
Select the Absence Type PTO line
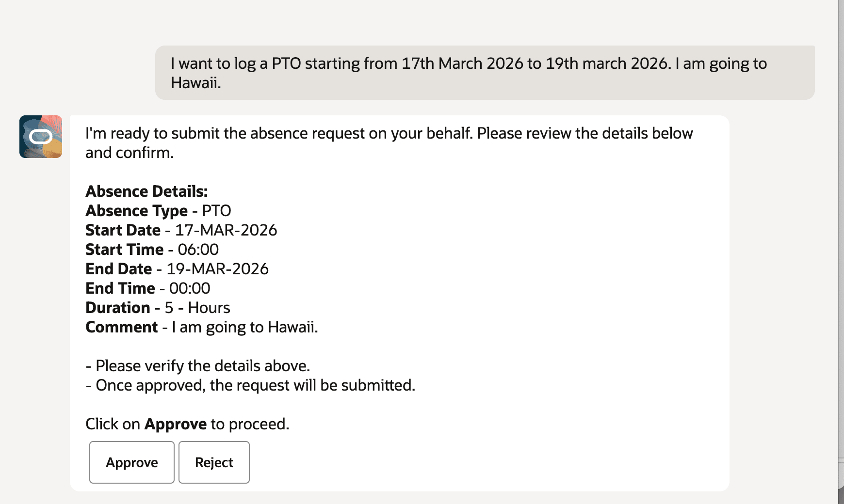[x=158, y=210]
